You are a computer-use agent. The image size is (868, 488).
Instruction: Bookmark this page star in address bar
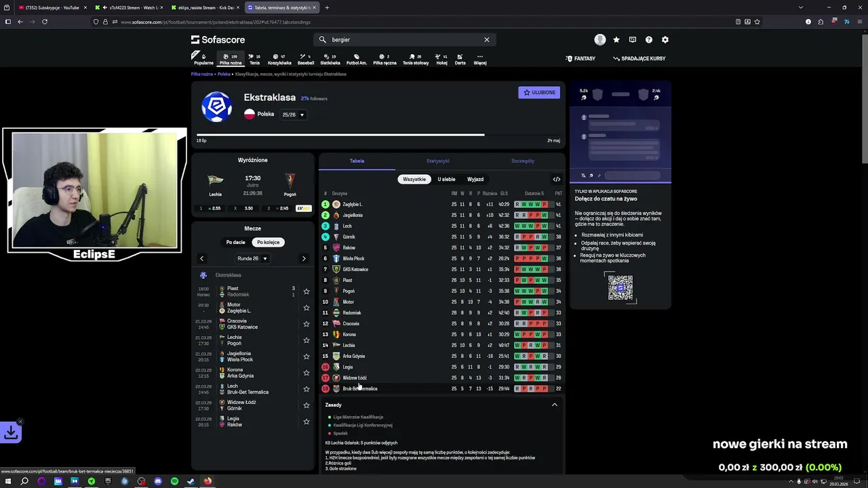757,22
